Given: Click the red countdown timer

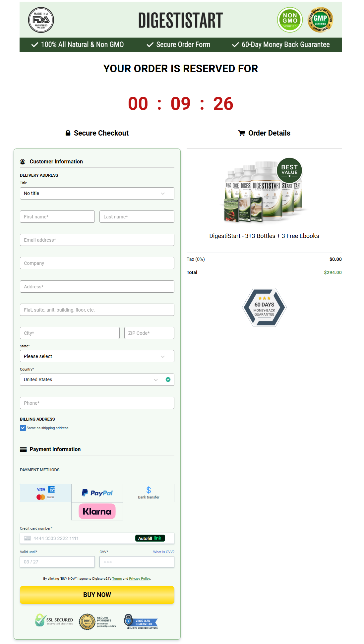Looking at the screenshot, I should coord(181,104).
